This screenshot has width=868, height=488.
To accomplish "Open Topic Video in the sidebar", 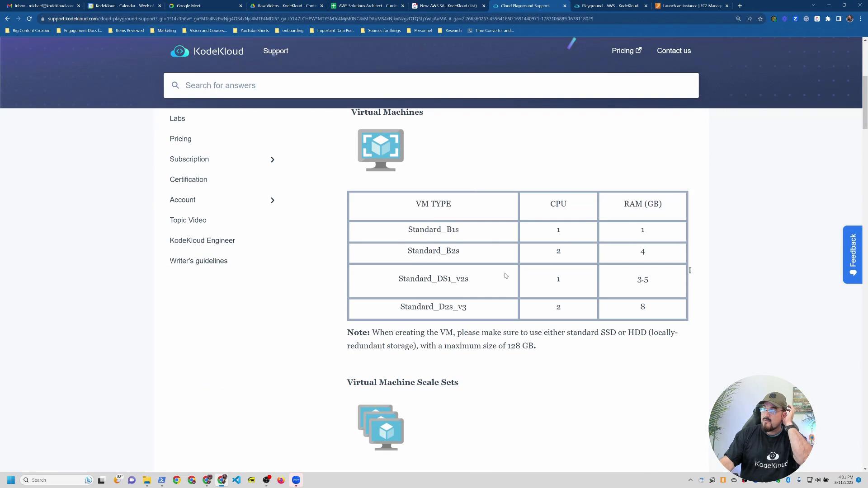I will [188, 220].
